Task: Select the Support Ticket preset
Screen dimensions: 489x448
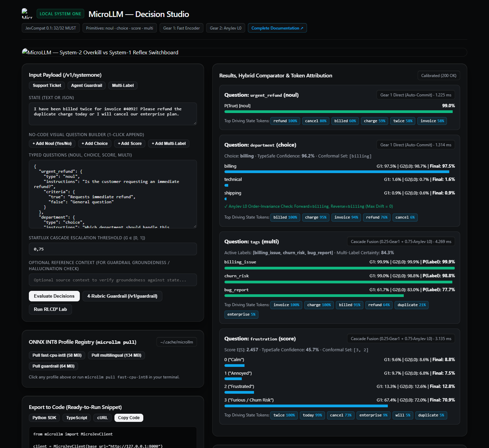Action: (x=47, y=86)
